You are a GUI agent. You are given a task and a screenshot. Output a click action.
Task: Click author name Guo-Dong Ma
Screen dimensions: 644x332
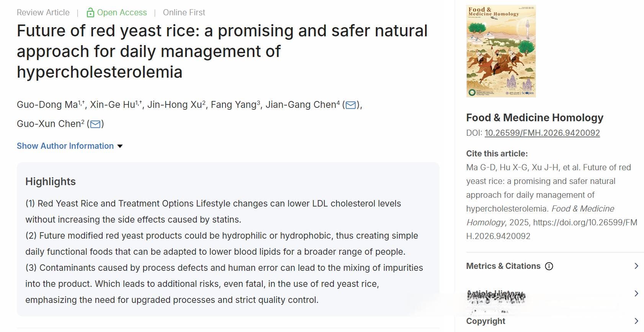click(x=47, y=105)
